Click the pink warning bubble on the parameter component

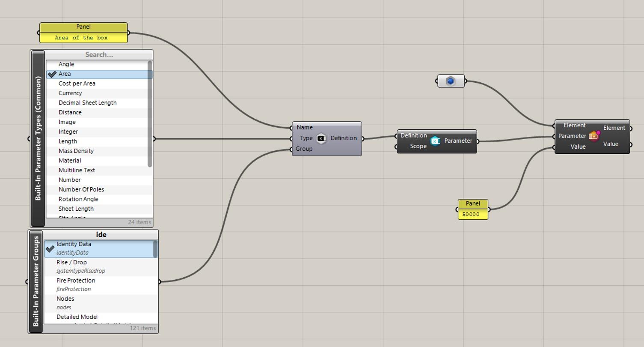pyautogui.click(x=598, y=132)
